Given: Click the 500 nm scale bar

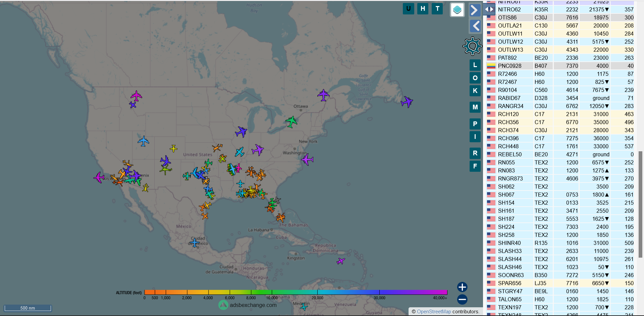Looking at the screenshot, I should [x=28, y=308].
